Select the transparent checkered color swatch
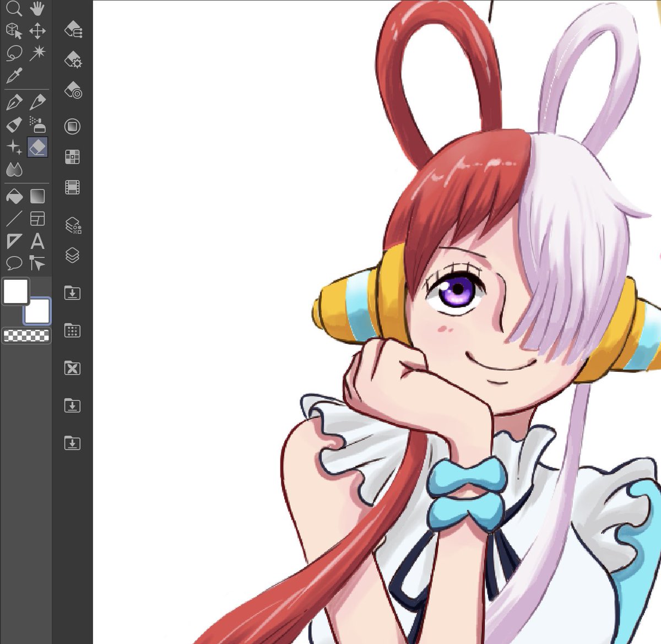The image size is (661, 644). pos(26,335)
